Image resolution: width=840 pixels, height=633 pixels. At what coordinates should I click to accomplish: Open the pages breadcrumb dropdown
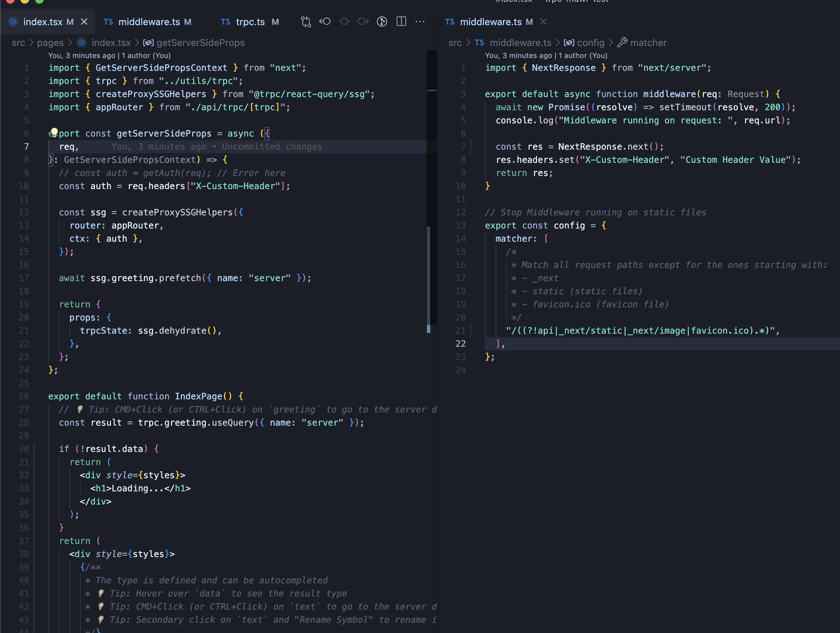[x=50, y=42]
